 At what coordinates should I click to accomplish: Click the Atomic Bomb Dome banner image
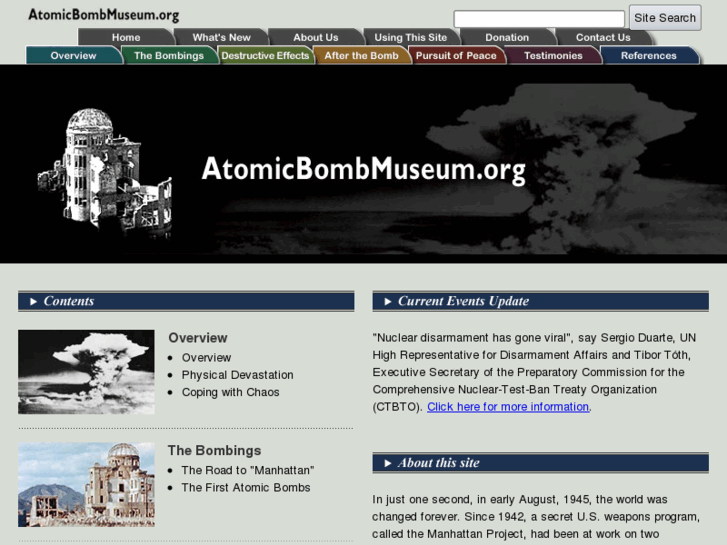click(x=105, y=171)
